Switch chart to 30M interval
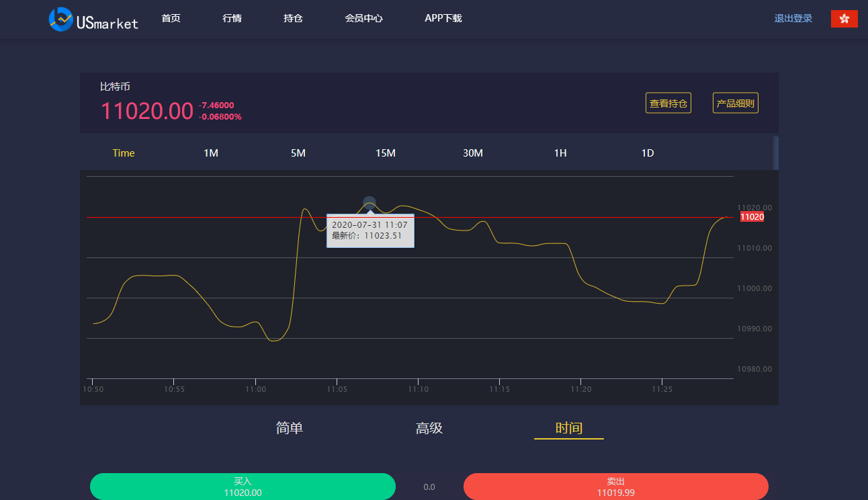 pyautogui.click(x=473, y=153)
